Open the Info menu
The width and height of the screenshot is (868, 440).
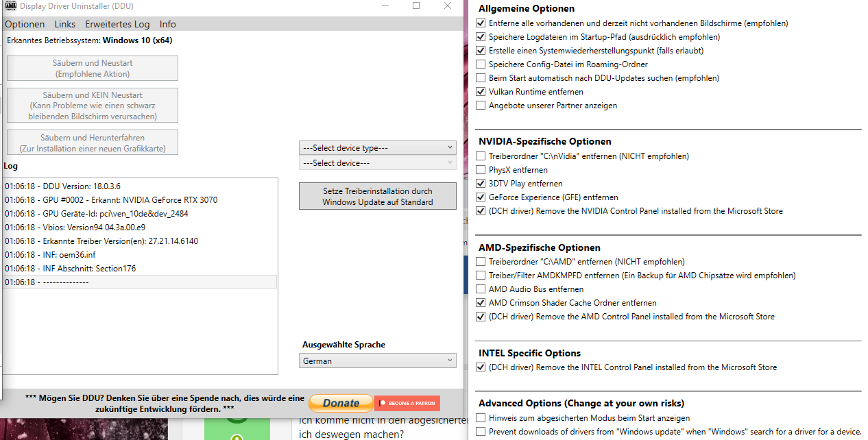[168, 24]
